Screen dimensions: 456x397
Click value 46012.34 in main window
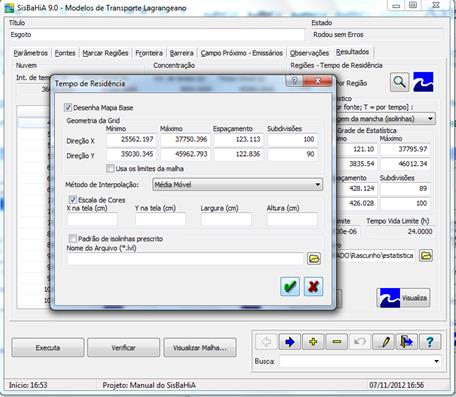tap(405, 164)
